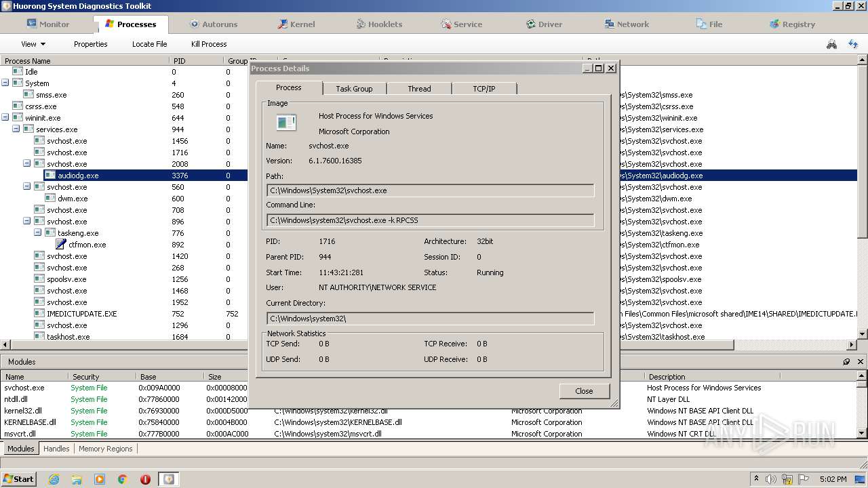Click Kill Process in the toolbar

[x=209, y=44]
